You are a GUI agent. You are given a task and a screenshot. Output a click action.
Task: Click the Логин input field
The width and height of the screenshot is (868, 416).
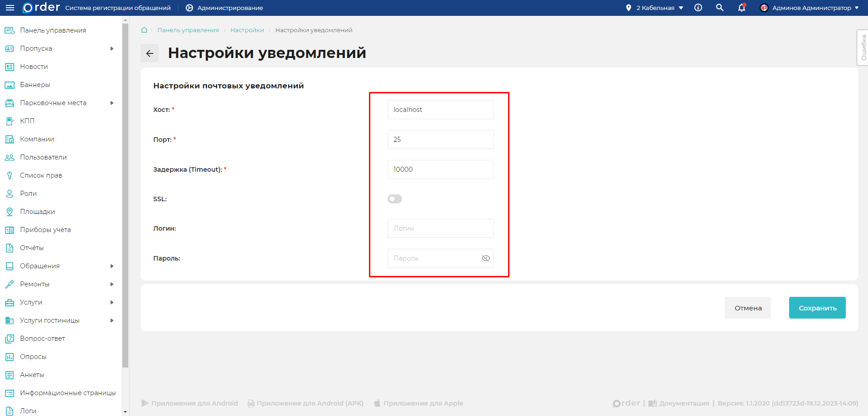coord(440,228)
